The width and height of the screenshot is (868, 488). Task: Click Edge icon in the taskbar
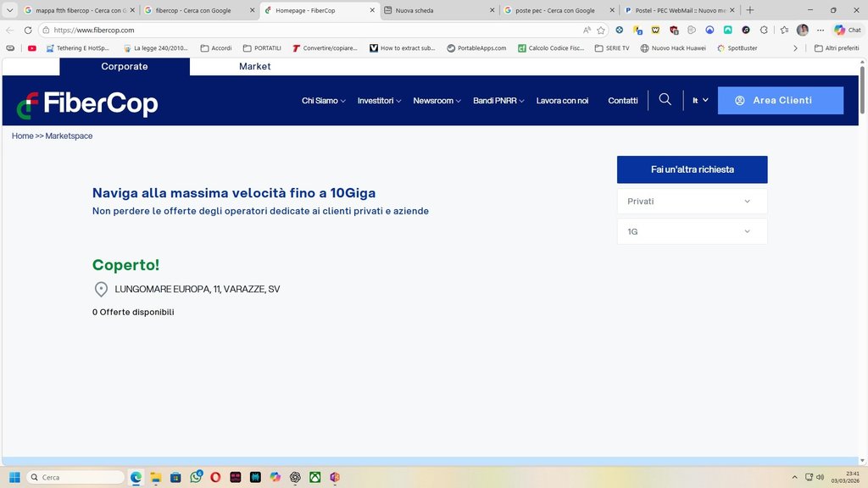point(136,477)
